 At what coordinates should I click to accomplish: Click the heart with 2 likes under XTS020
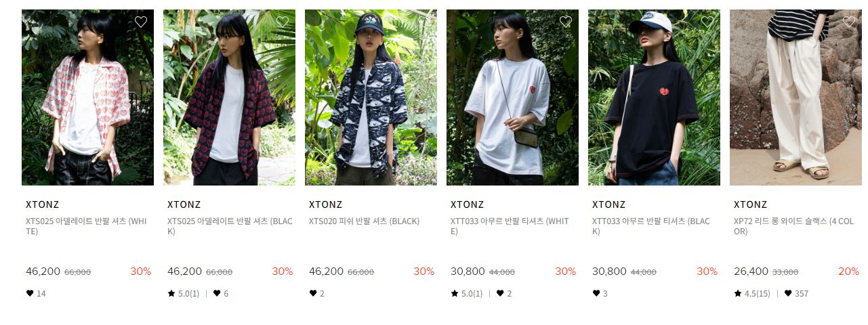coord(317,293)
